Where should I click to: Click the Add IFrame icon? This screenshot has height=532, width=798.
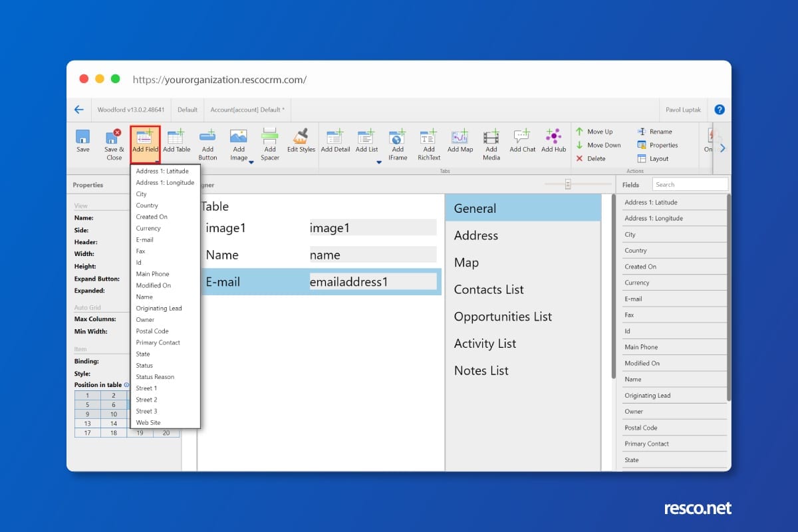coord(398,138)
